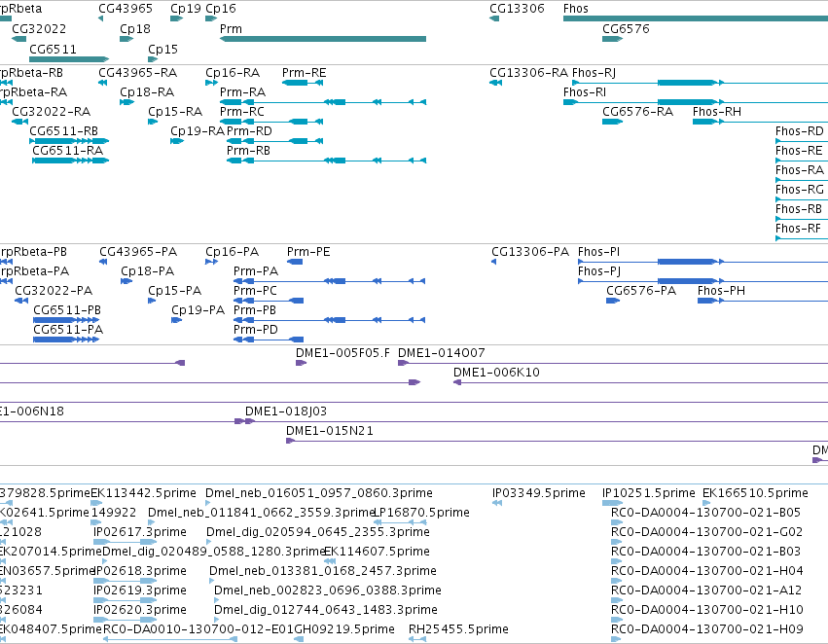Image resolution: width=828 pixels, height=644 pixels.
Task: Click protein Prm-PE label
Action: click(308, 251)
